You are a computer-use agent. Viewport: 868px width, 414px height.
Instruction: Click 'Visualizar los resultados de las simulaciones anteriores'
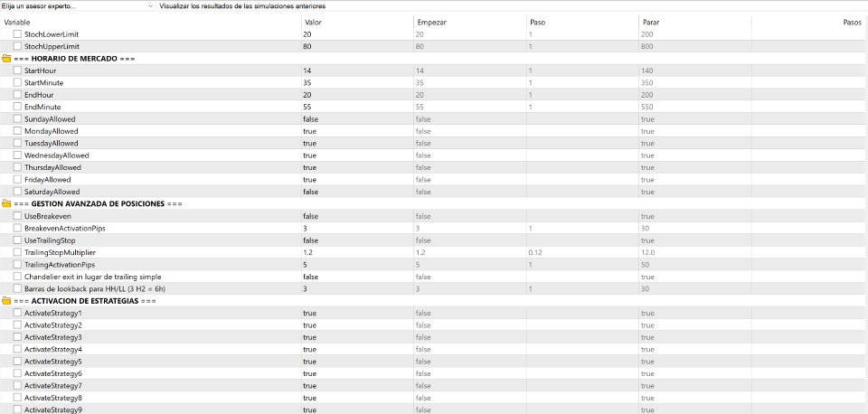242,6
